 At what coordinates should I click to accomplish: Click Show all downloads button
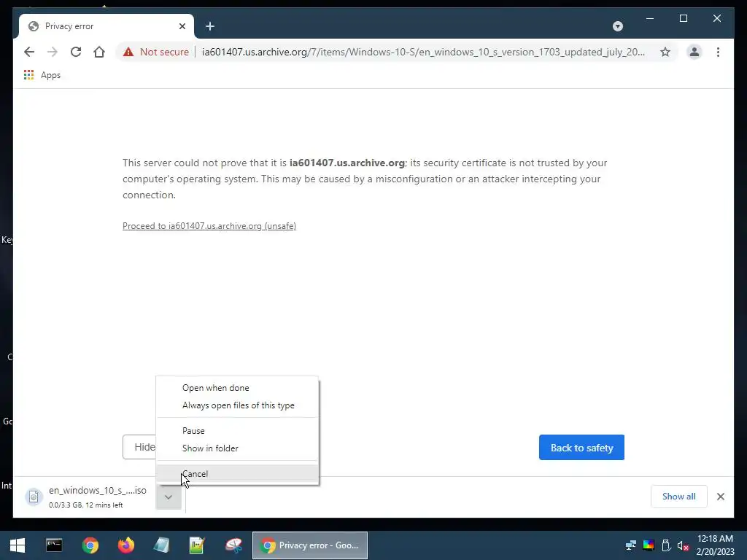[x=678, y=496]
